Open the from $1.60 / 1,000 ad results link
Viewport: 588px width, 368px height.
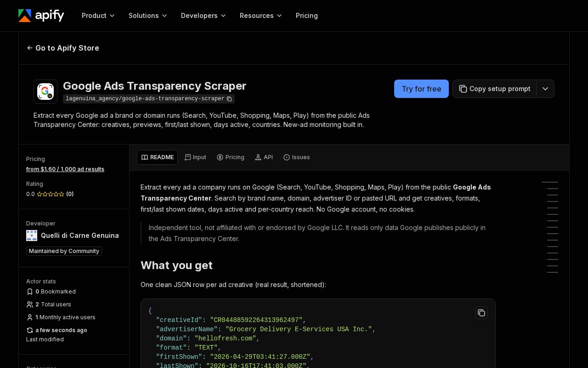(65, 169)
